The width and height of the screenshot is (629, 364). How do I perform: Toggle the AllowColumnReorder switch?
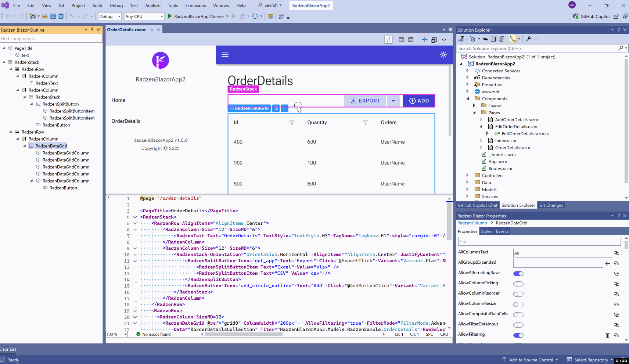[518, 294]
